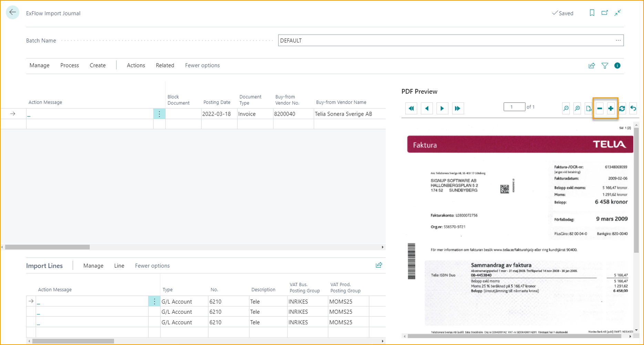The height and width of the screenshot is (345, 644).
Task: Zoom out PDF with magnifier minus
Action: [566, 108]
